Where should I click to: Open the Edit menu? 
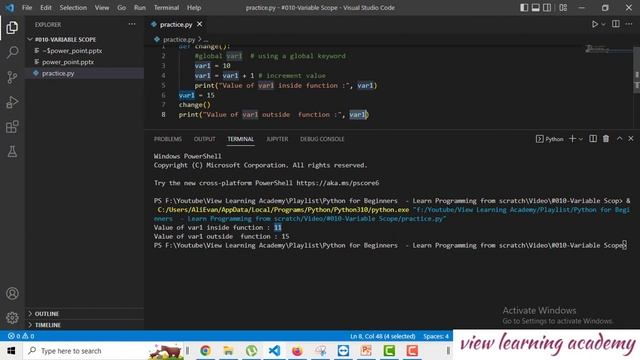[46, 8]
